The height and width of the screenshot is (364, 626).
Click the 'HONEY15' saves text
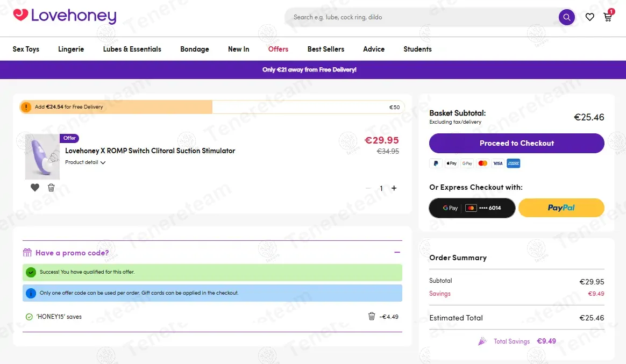[x=59, y=317]
